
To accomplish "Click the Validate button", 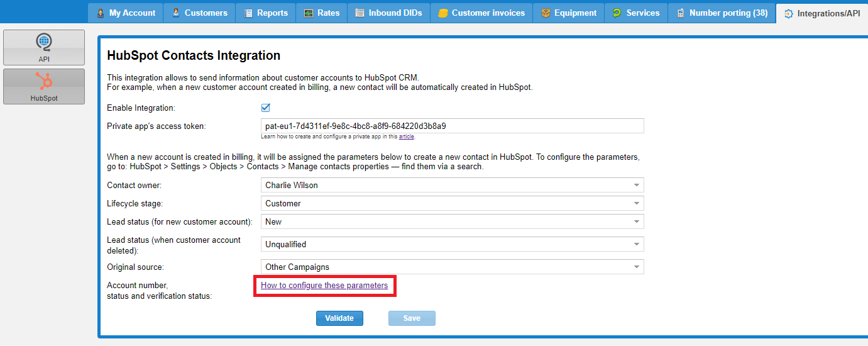I will point(339,318).
